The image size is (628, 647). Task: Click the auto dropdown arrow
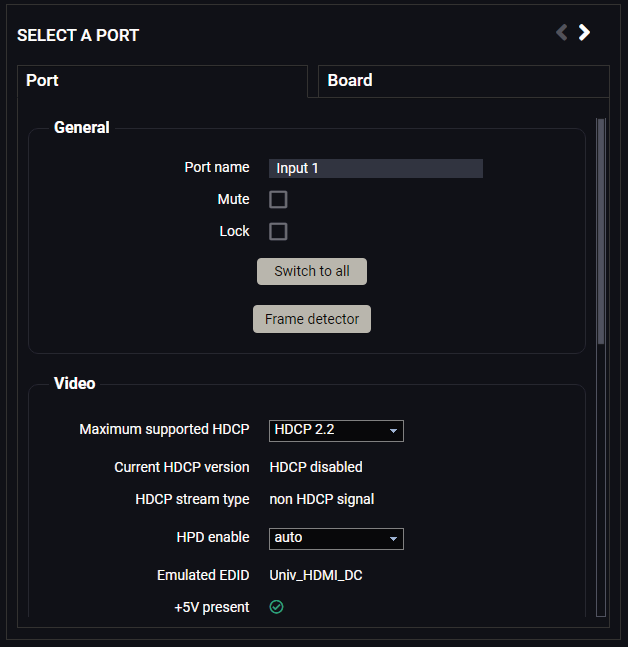point(393,539)
